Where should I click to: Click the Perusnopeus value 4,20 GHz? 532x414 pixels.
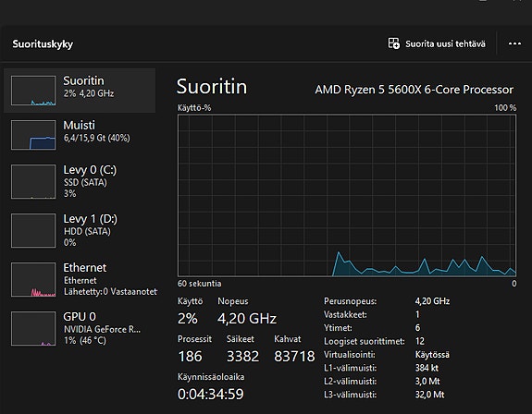click(432, 301)
